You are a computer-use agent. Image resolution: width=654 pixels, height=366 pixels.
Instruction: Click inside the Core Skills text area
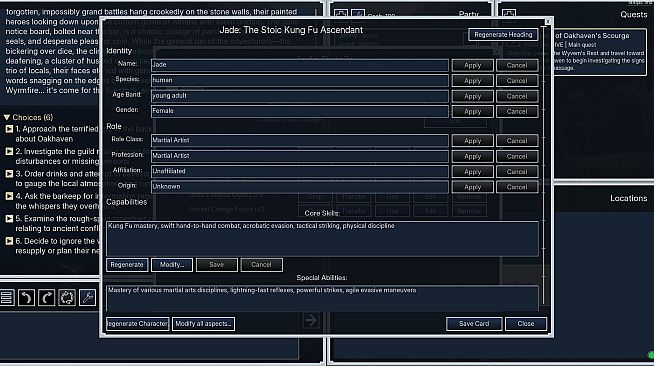coord(322,239)
